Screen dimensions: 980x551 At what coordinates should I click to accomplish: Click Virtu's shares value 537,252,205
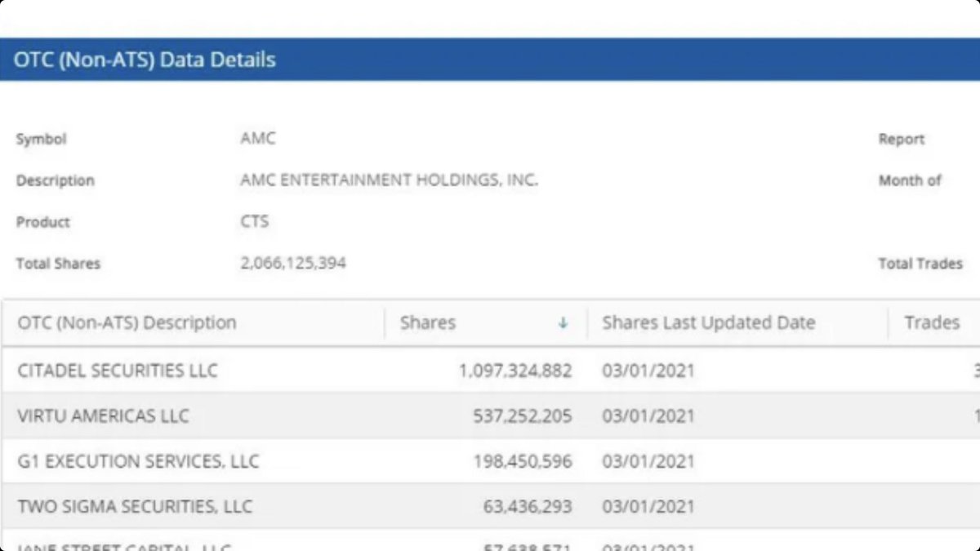523,416
